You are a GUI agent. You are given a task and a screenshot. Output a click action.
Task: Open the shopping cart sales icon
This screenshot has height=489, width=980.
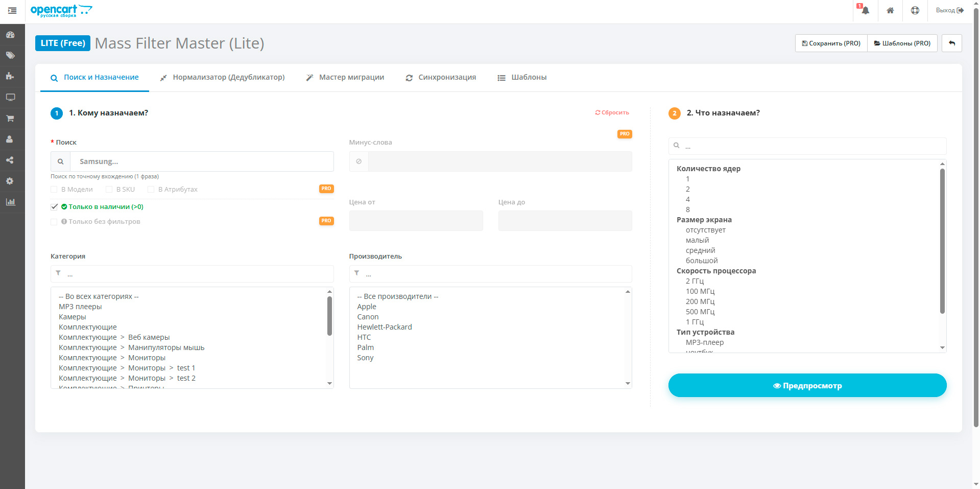(10, 118)
